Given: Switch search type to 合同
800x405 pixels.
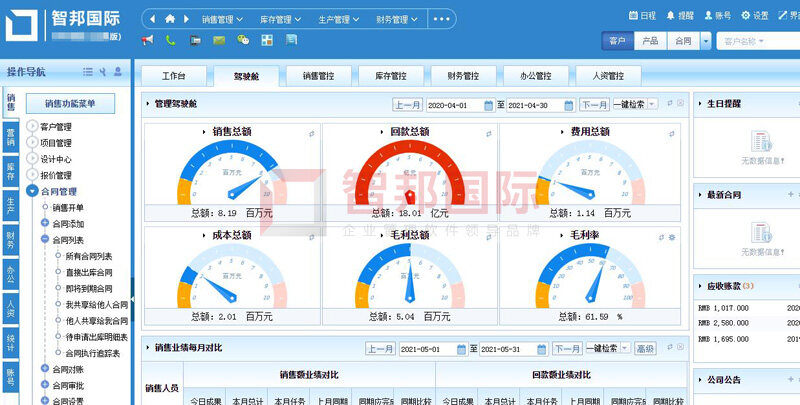Looking at the screenshot, I should pyautogui.click(x=683, y=41).
